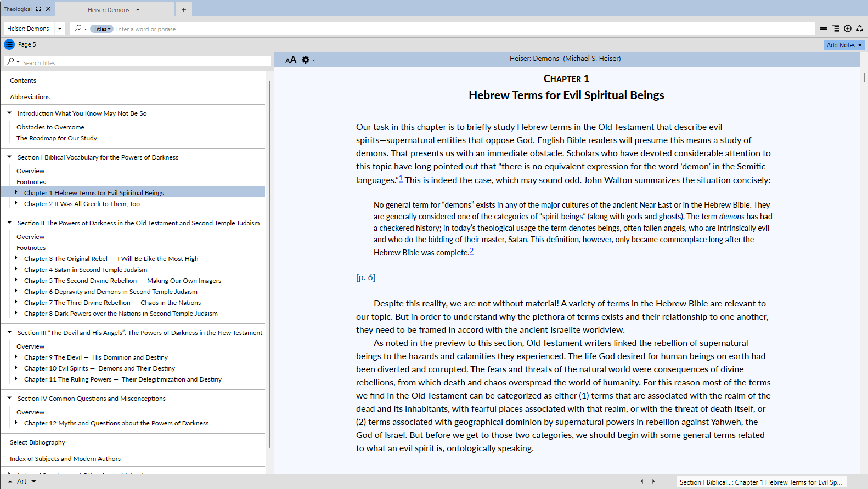Click the two-bar parallel lines icon

coord(824,29)
